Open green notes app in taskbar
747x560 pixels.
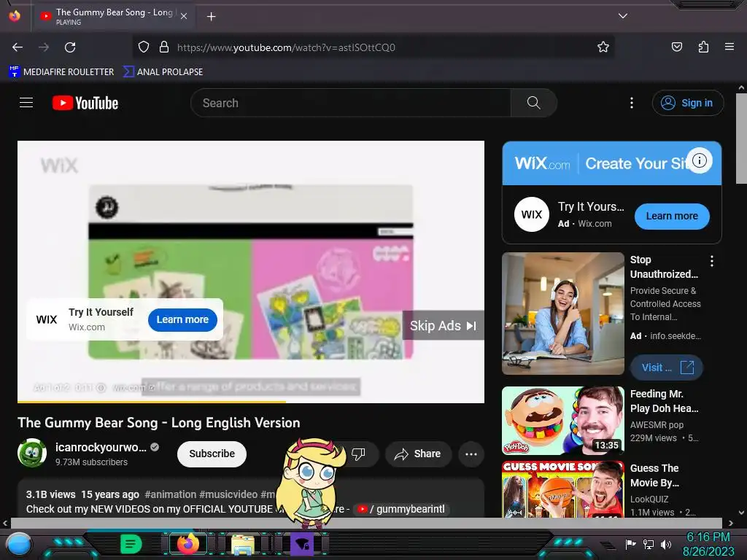[x=131, y=543]
